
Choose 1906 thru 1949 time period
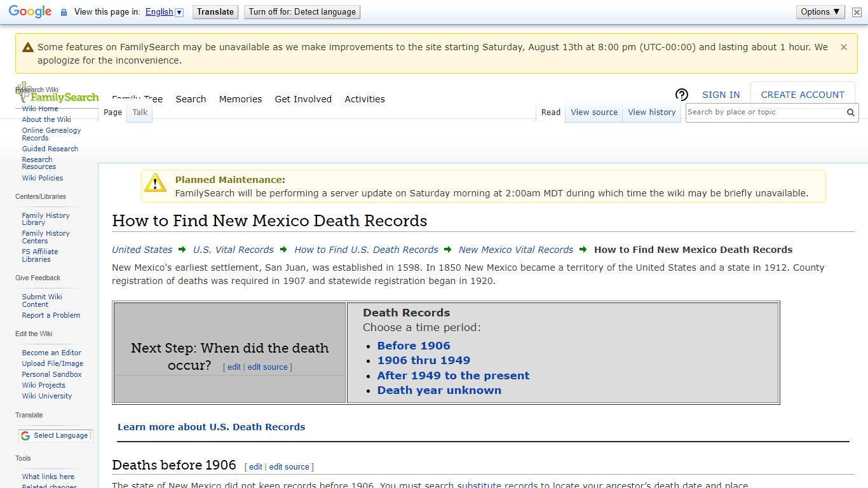(x=424, y=360)
